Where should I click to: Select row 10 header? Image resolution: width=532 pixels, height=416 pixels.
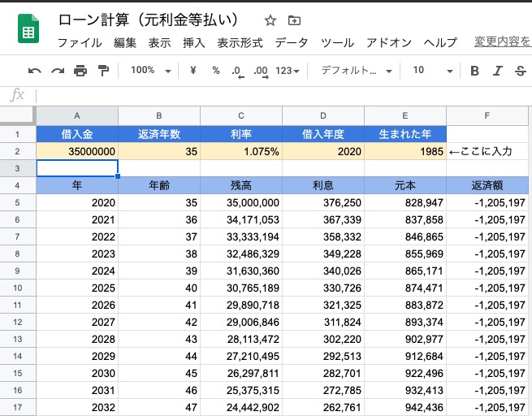[18, 288]
